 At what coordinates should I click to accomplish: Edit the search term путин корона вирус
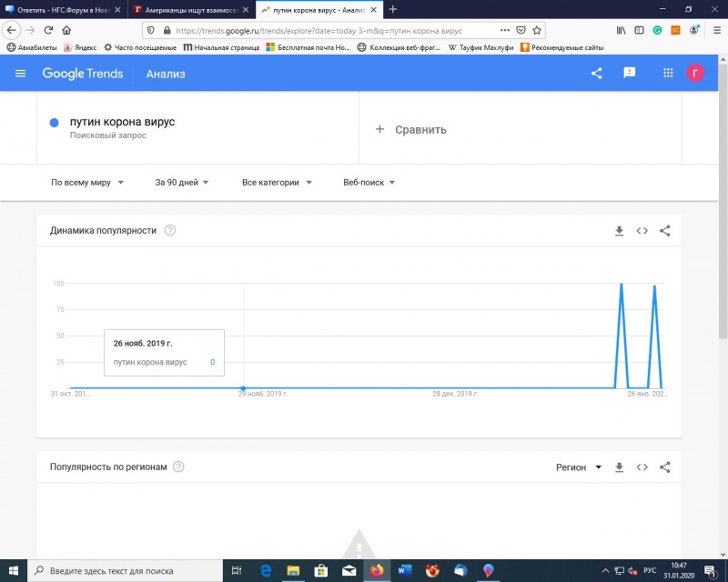click(x=123, y=122)
